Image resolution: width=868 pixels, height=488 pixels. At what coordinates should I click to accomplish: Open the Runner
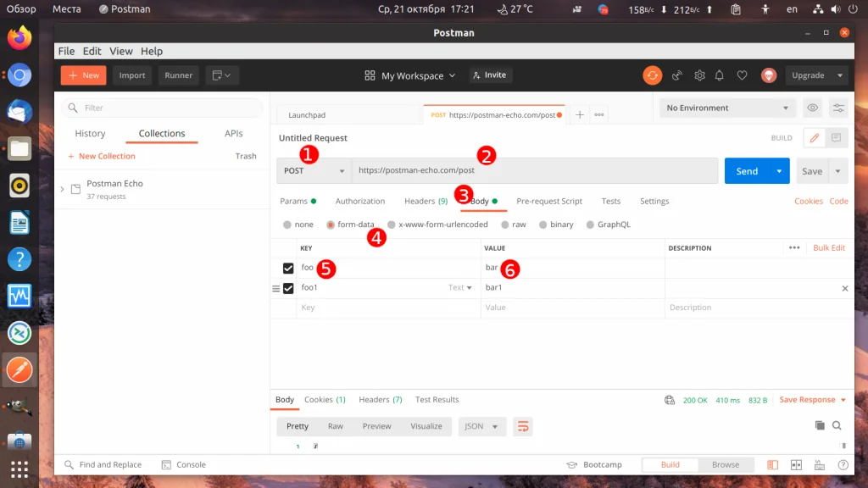178,75
